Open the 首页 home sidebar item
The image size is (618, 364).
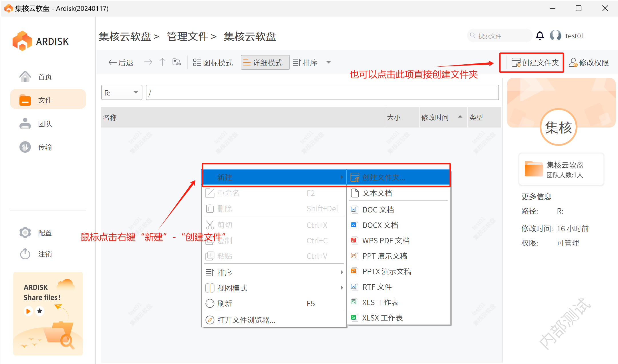coord(45,77)
